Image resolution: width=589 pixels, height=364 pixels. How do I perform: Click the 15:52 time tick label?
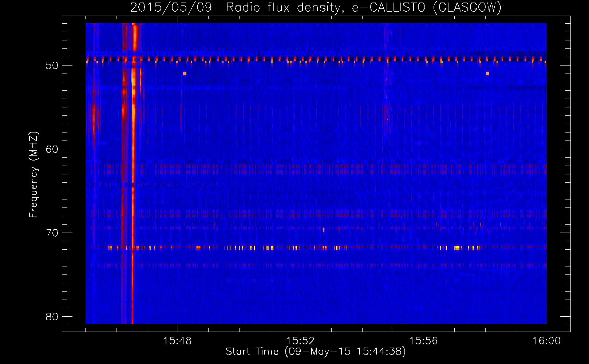[300, 341]
